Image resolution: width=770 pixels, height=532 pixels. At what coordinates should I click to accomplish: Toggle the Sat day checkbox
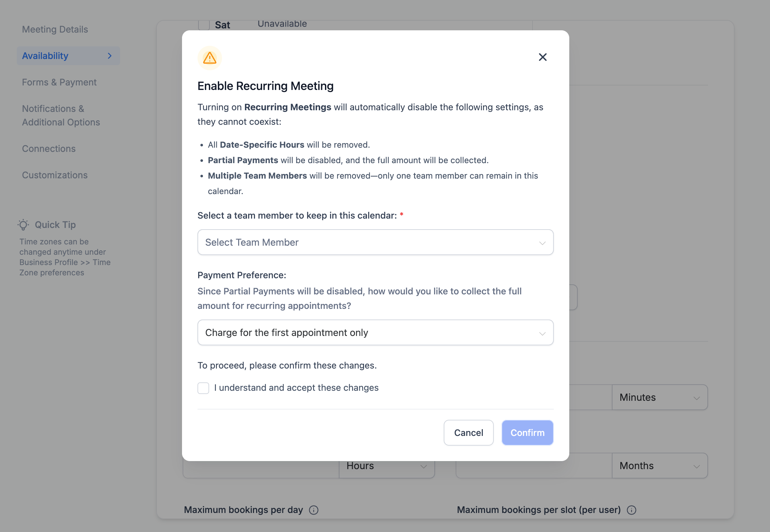pyautogui.click(x=204, y=25)
